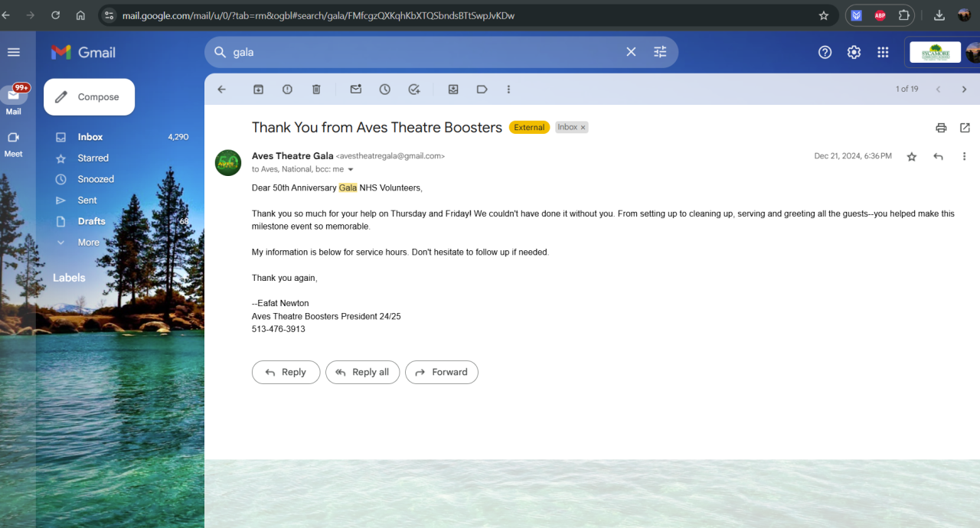Click the email subject line text
Screen dimensions: 980x528
pyautogui.click(x=377, y=128)
